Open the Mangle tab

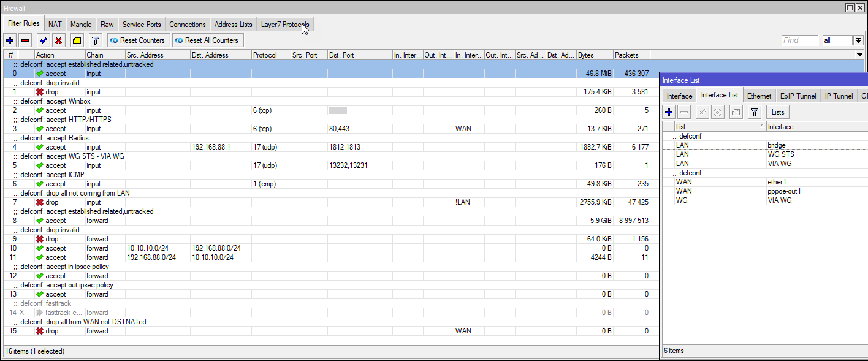click(81, 25)
